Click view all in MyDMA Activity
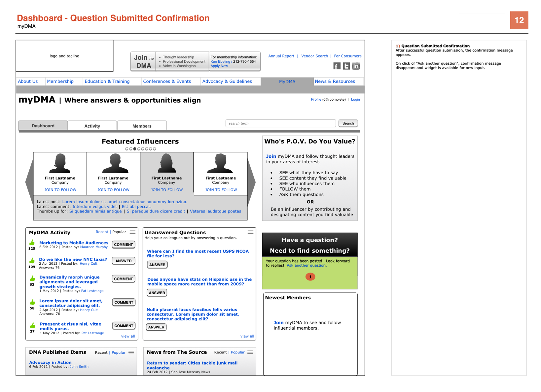The image size is (541, 392). pos(128,336)
